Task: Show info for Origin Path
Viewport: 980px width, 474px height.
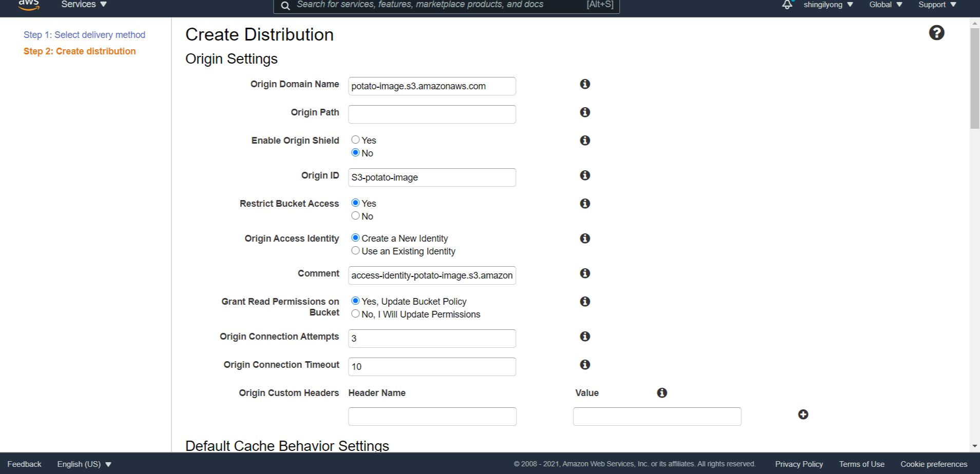Action: click(x=585, y=112)
